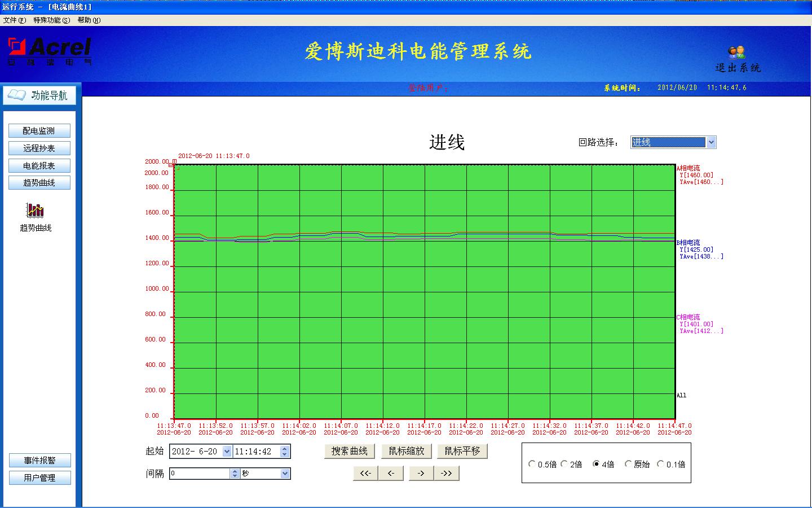Click the 配电监测 button

click(39, 131)
